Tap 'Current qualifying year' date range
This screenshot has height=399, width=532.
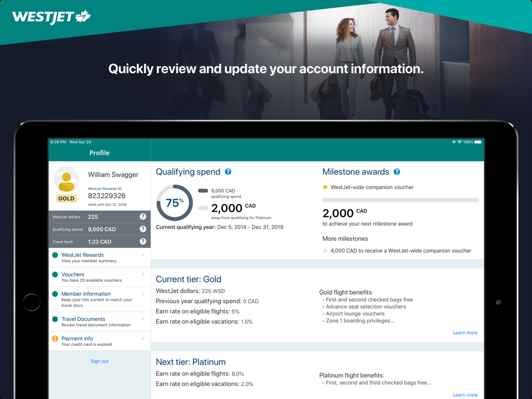[x=220, y=227]
